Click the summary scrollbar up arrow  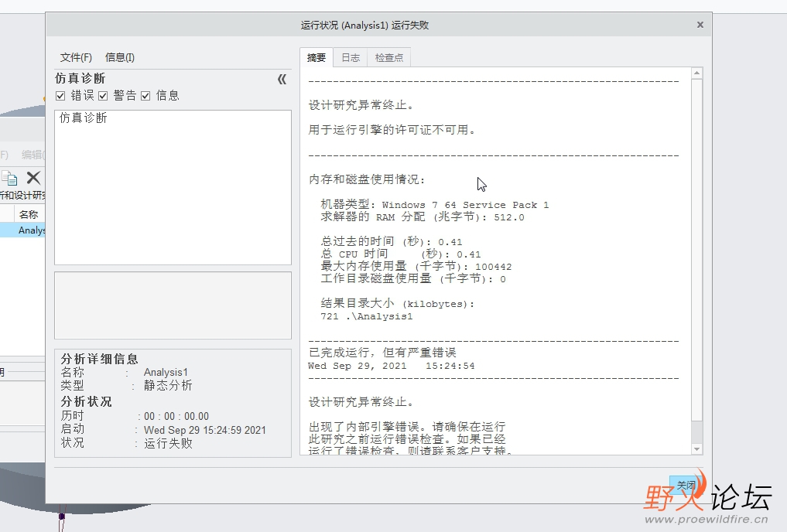(x=696, y=73)
